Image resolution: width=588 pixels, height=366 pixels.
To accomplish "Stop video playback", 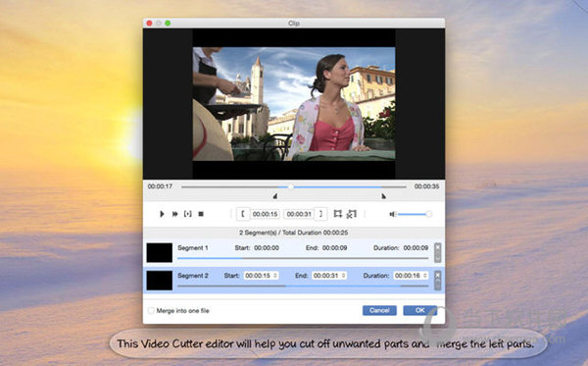I will [x=201, y=214].
